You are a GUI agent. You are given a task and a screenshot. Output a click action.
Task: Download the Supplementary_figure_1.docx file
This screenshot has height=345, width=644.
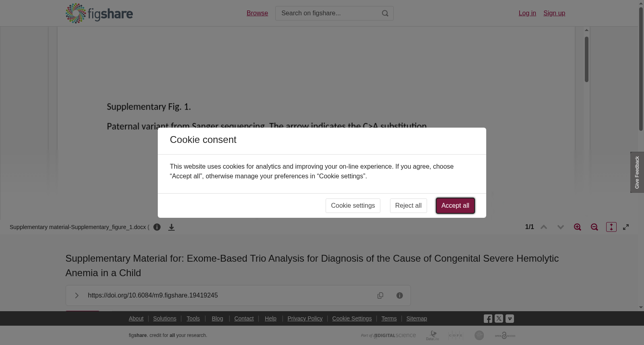pyautogui.click(x=171, y=227)
